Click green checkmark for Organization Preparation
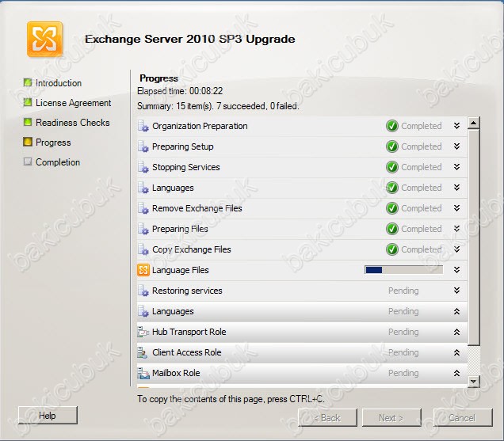 click(392, 126)
